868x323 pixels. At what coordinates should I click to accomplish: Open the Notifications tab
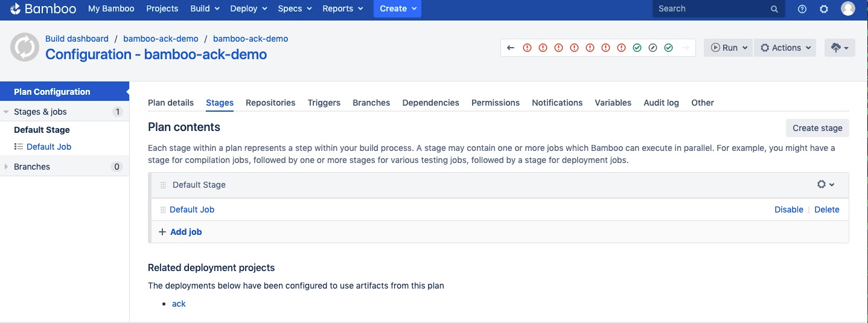tap(557, 103)
